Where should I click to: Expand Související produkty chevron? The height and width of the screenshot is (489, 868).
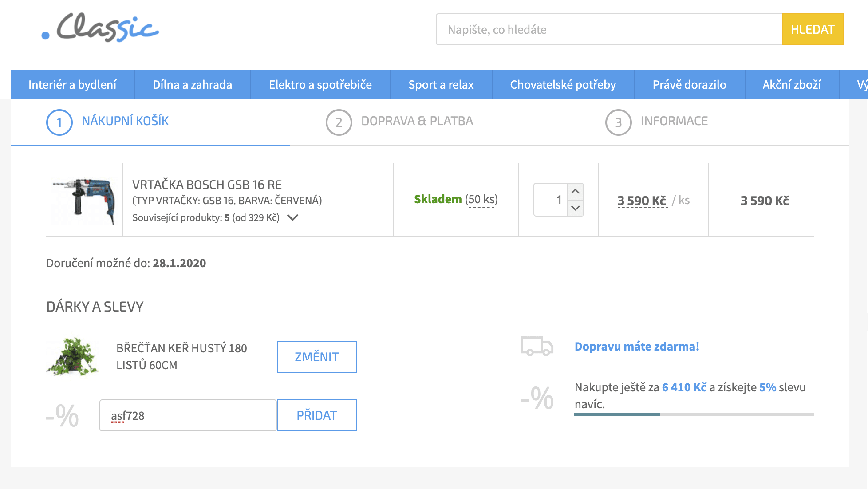292,217
